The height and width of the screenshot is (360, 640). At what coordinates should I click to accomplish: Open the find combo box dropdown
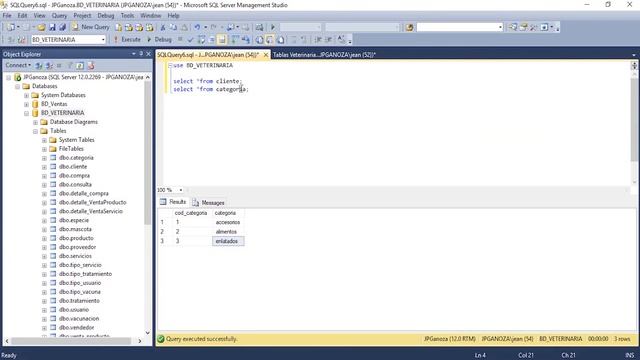coord(500,27)
